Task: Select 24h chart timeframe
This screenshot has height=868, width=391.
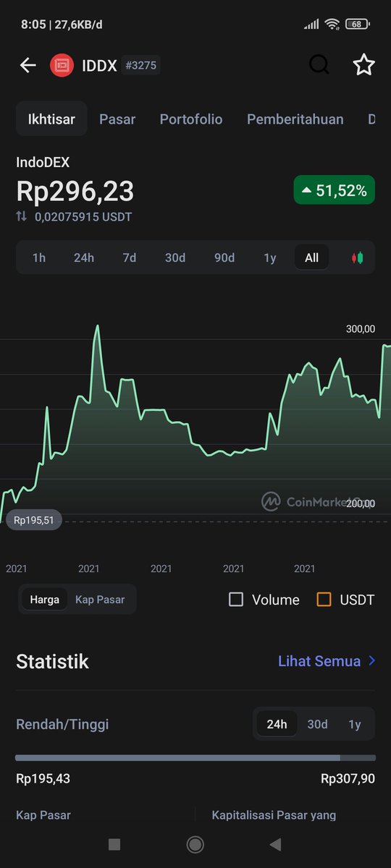Action: point(84,258)
